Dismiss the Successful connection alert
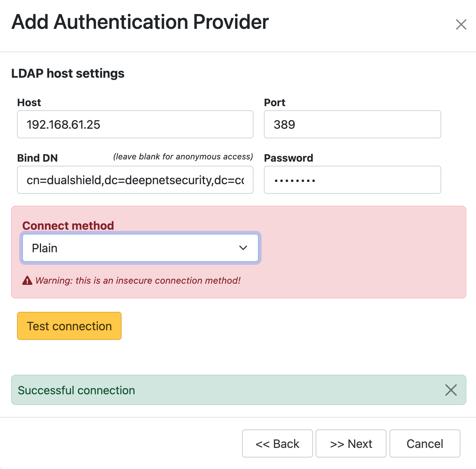This screenshot has width=476, height=469. pyautogui.click(x=450, y=390)
